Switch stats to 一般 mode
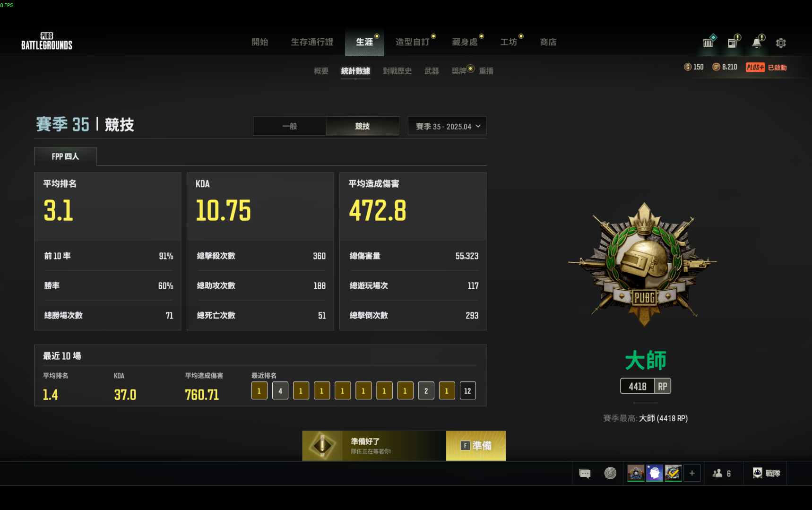Image resolution: width=812 pixels, height=510 pixels. pos(289,126)
